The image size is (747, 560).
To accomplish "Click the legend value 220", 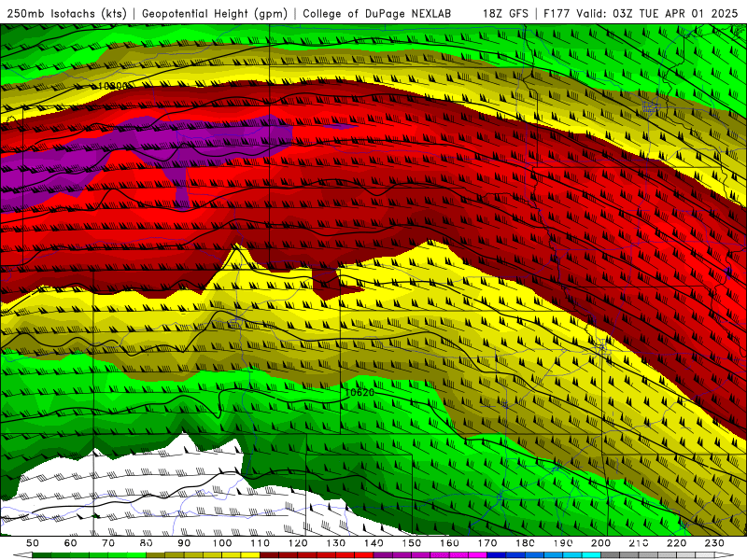I will pyautogui.click(x=676, y=543).
